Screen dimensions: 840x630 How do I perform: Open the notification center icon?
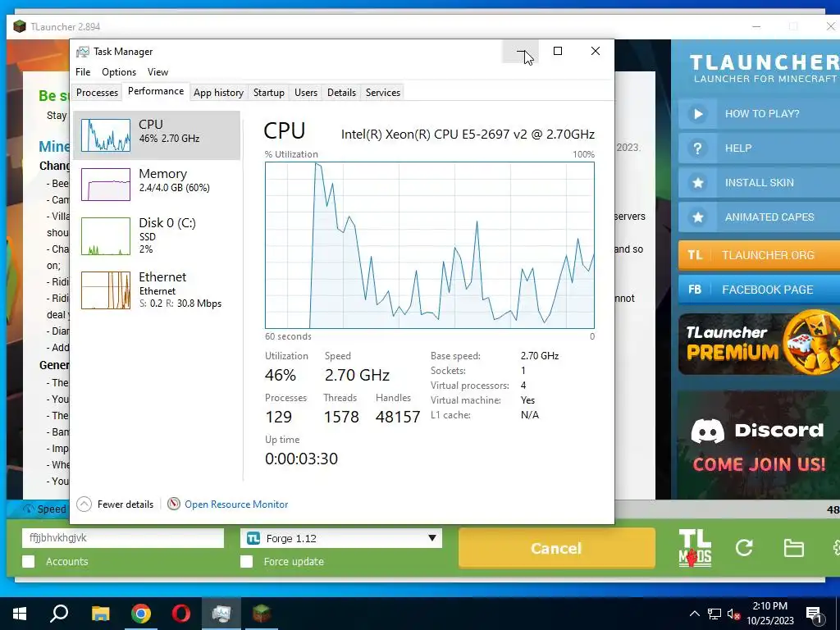click(x=815, y=614)
